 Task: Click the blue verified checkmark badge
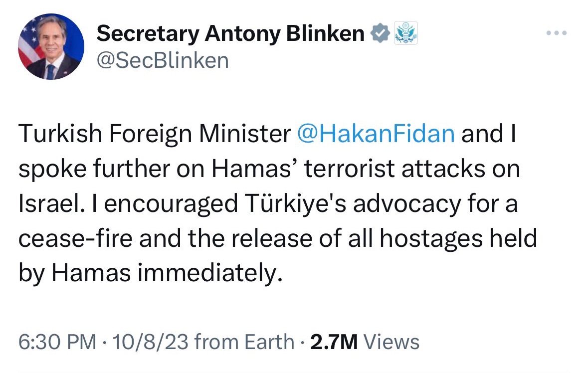point(380,33)
